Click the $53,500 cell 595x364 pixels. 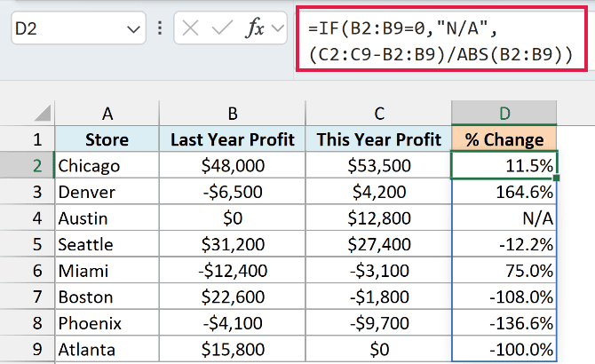click(x=378, y=165)
